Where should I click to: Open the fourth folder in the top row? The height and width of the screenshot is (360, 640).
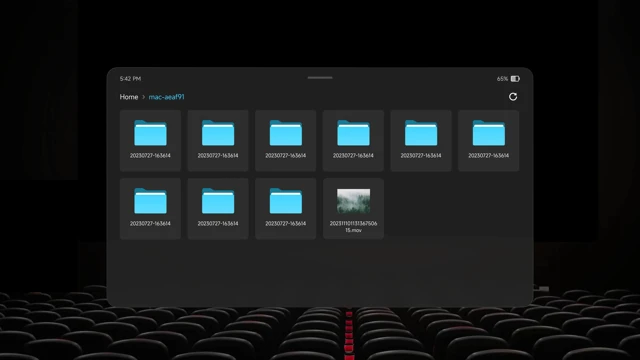(x=353, y=140)
